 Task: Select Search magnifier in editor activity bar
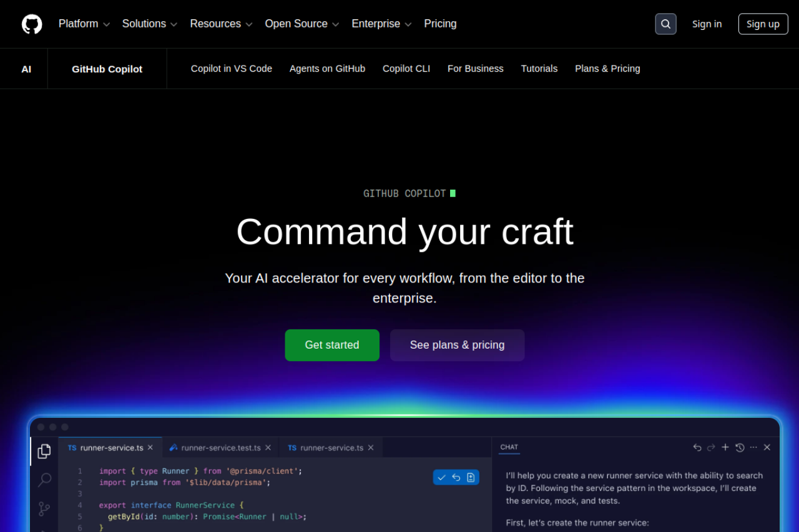tap(44, 480)
